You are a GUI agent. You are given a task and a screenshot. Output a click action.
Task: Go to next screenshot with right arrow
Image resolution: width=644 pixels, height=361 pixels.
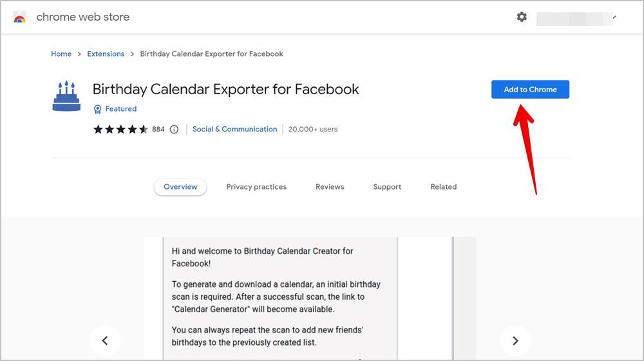[x=515, y=340]
